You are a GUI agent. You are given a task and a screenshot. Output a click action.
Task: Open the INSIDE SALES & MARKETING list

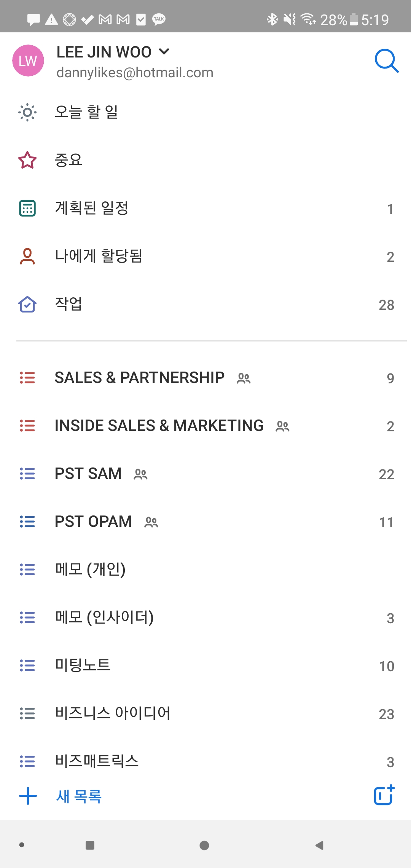[159, 426]
